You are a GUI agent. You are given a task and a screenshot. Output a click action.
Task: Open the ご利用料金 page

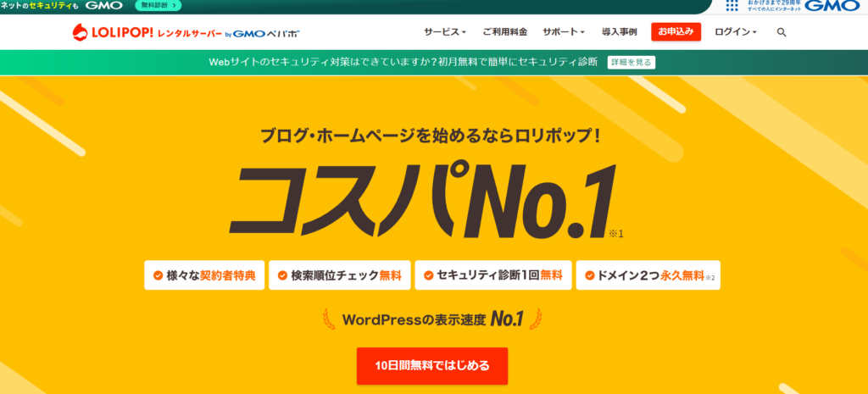coord(504,32)
